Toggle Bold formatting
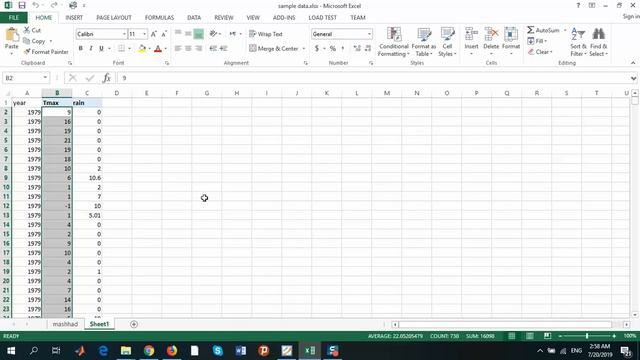 pyautogui.click(x=80, y=49)
